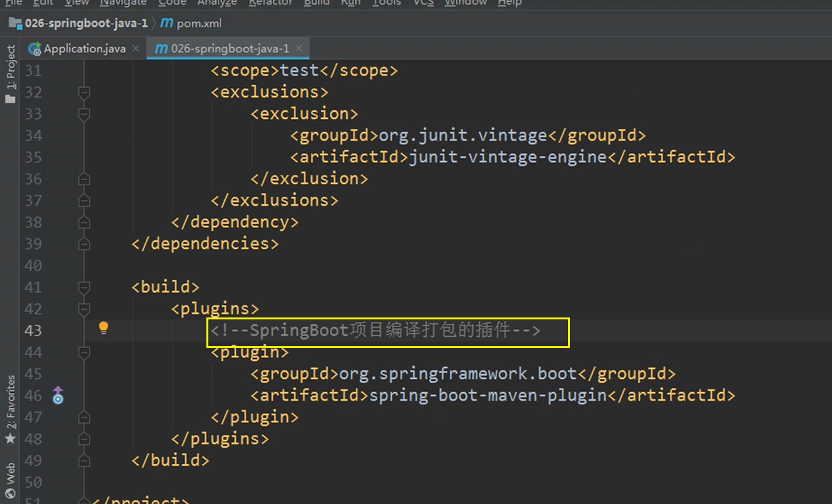Click fold marker at closing exclusions line 37
The width and height of the screenshot is (832, 504).
pos(84,201)
